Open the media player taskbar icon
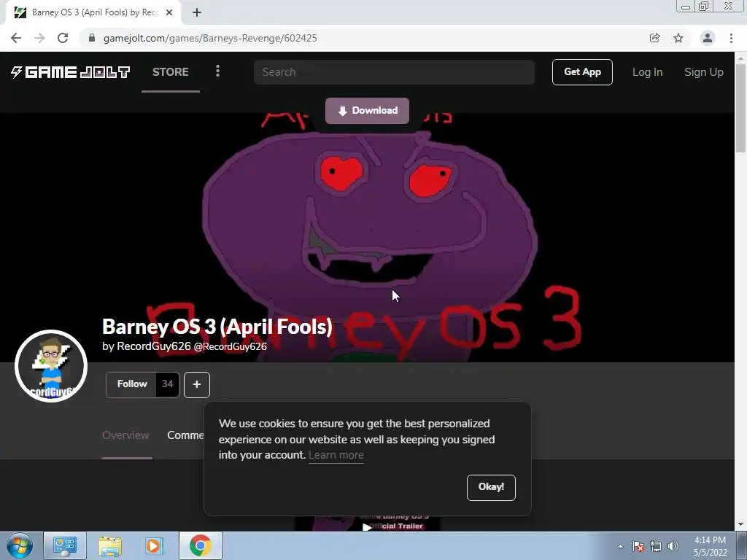This screenshot has height=560, width=747. tap(155, 545)
